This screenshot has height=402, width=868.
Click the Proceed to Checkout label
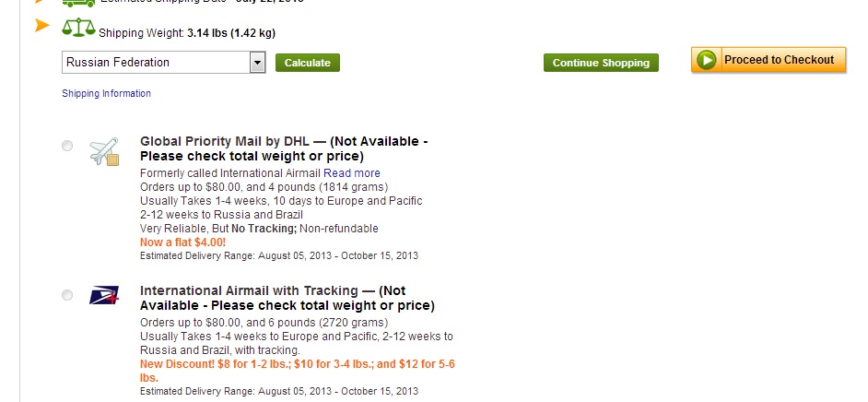[x=779, y=60]
